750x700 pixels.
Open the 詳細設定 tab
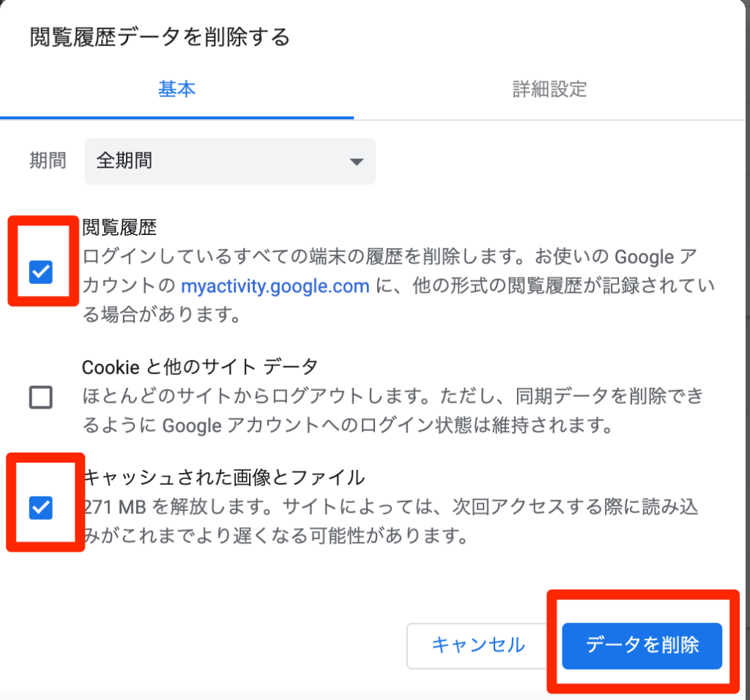click(x=549, y=89)
